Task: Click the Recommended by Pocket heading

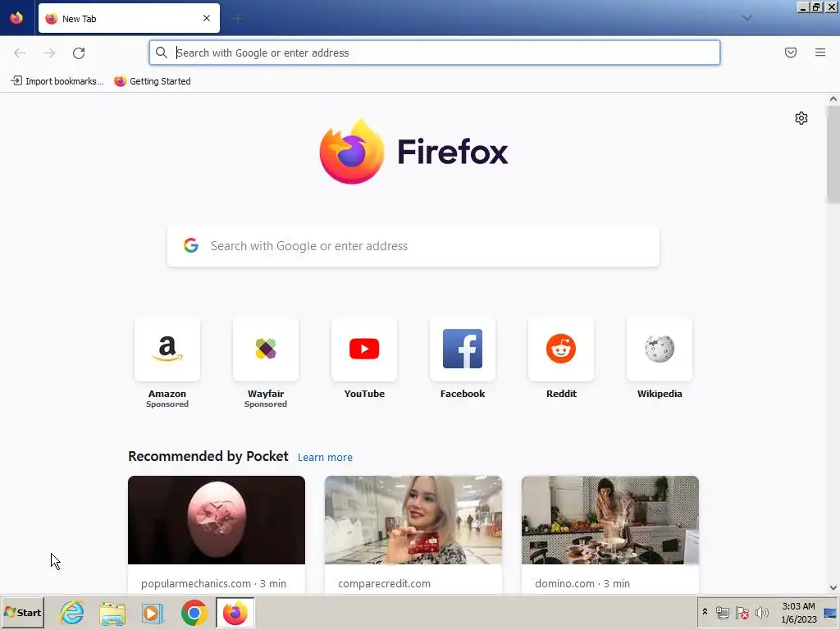Action: click(x=208, y=456)
